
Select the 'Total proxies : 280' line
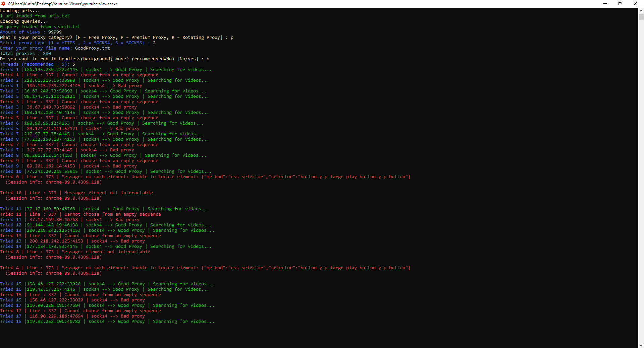25,53
